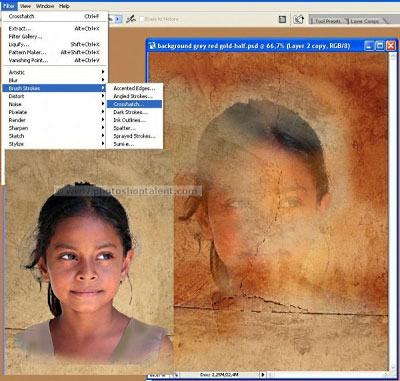Screen dimensions: 400x381
Task: Choose Sprayed Strokes filter
Action: tap(134, 136)
